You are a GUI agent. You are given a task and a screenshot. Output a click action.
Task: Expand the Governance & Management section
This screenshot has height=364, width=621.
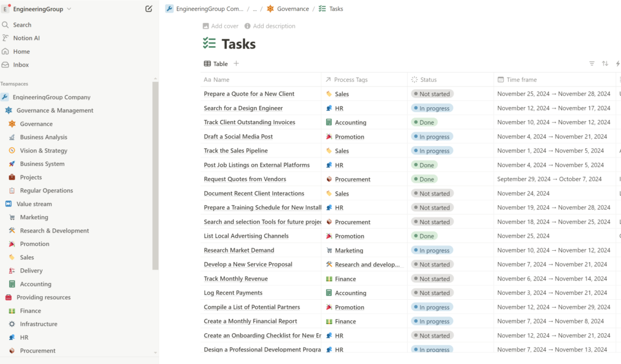(x=8, y=111)
